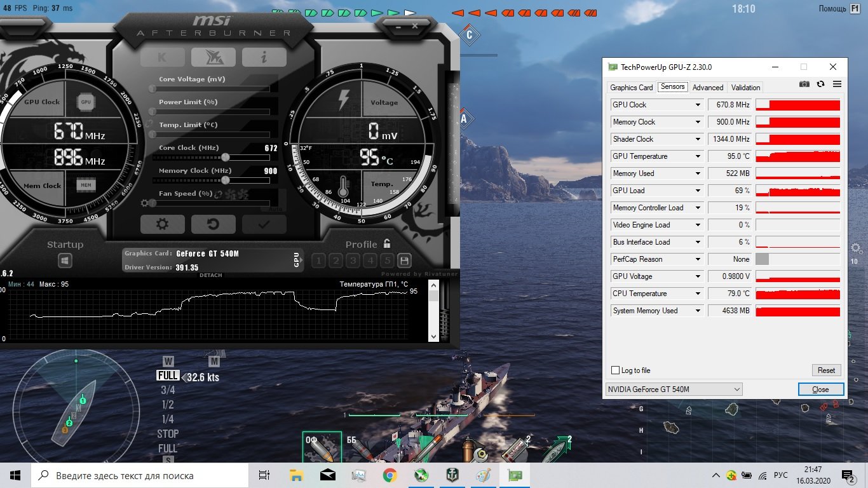Image resolution: width=868 pixels, height=488 pixels.
Task: Open Task View on taskbar
Action: 264,475
